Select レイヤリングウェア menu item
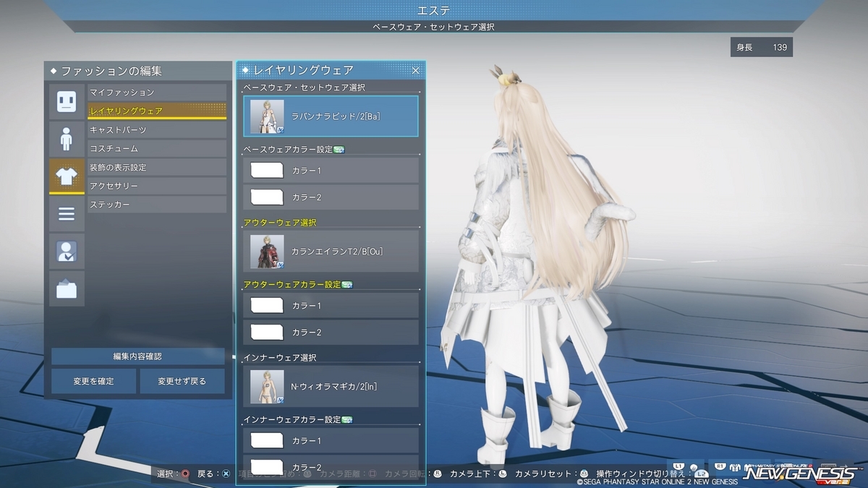Viewport: 868px width, 488px height. coord(157,111)
